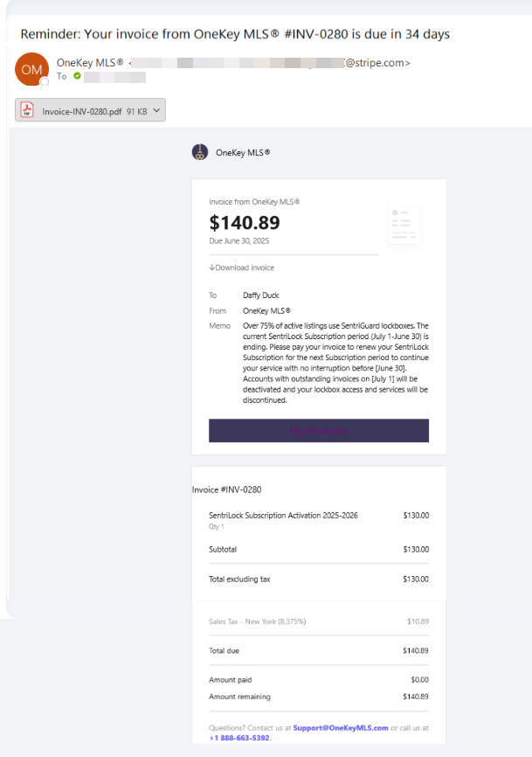Click the invoice document illustration icon
Viewport: 532px width, 757px height.
(404, 225)
